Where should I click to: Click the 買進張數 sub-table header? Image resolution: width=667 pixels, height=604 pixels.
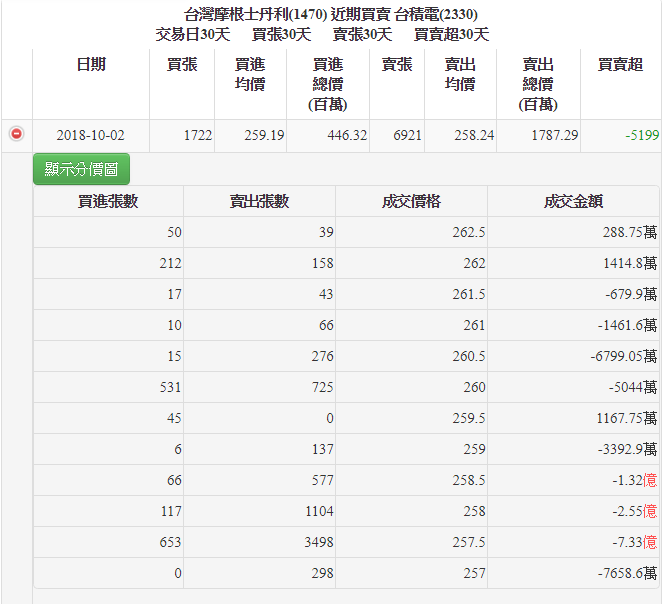click(108, 201)
